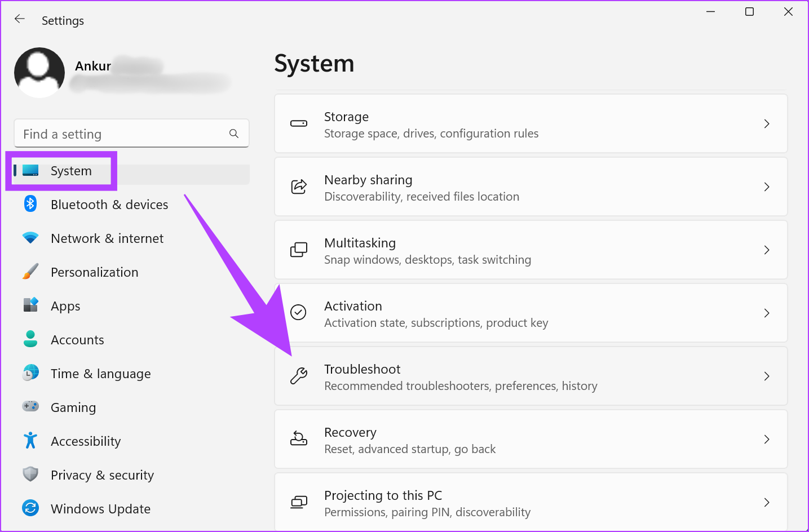Screen dimensions: 809x532
Task: Open the Multitasking title
Action: (x=360, y=243)
